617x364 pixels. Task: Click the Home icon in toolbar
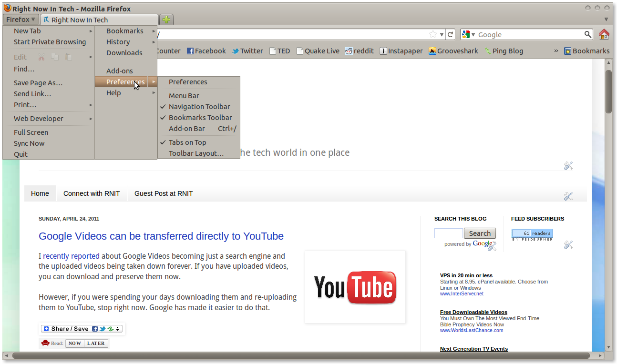click(x=604, y=34)
